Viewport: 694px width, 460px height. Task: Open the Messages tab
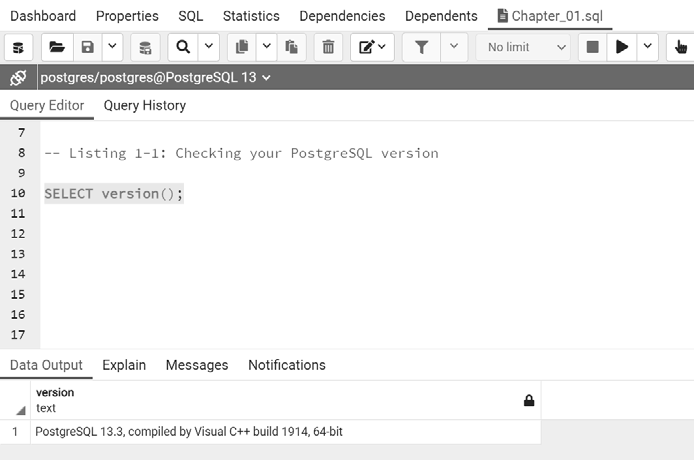click(197, 365)
